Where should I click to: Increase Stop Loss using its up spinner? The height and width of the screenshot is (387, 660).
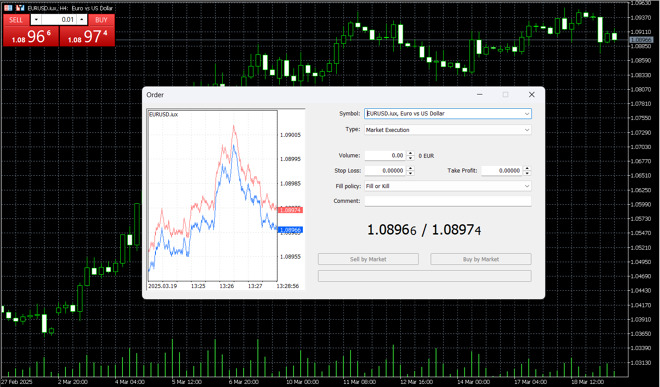pyautogui.click(x=411, y=168)
